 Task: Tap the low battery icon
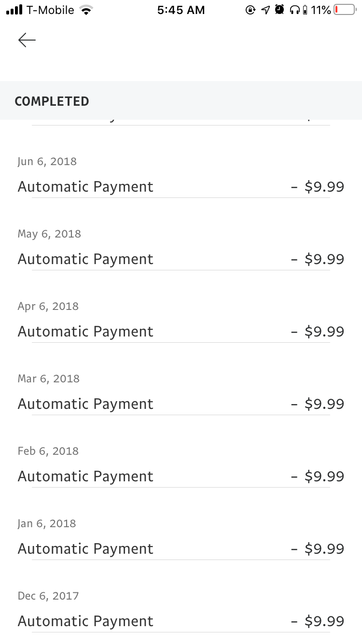[344, 10]
